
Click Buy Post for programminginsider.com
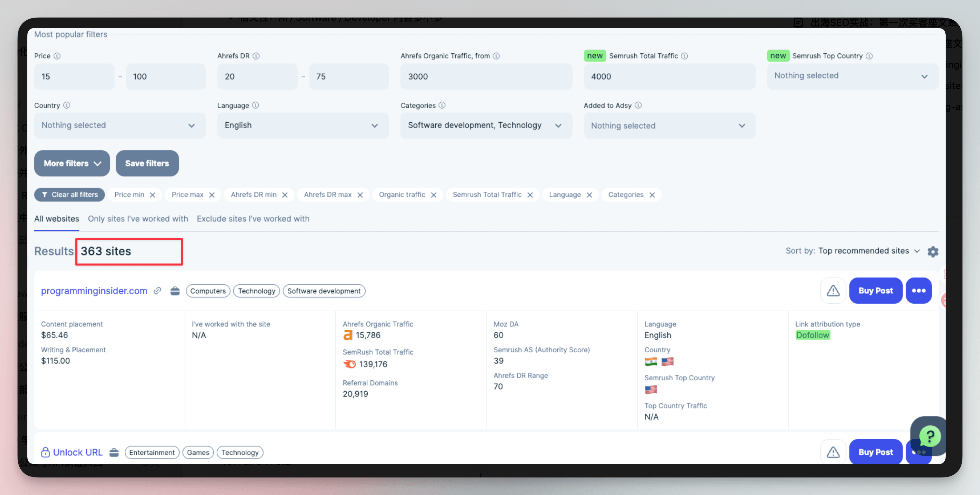coord(876,291)
